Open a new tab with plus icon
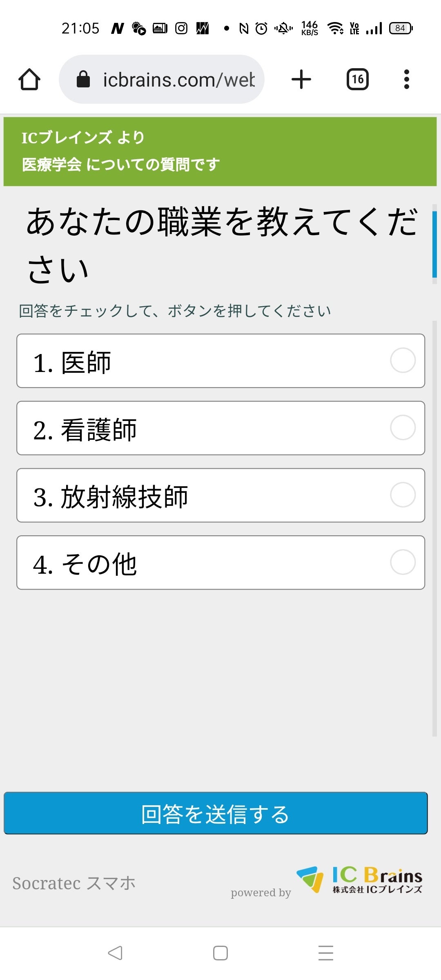 (x=301, y=79)
